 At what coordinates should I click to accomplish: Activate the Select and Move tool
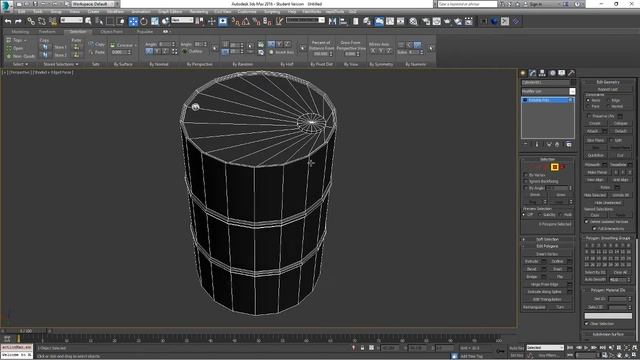(133, 21)
